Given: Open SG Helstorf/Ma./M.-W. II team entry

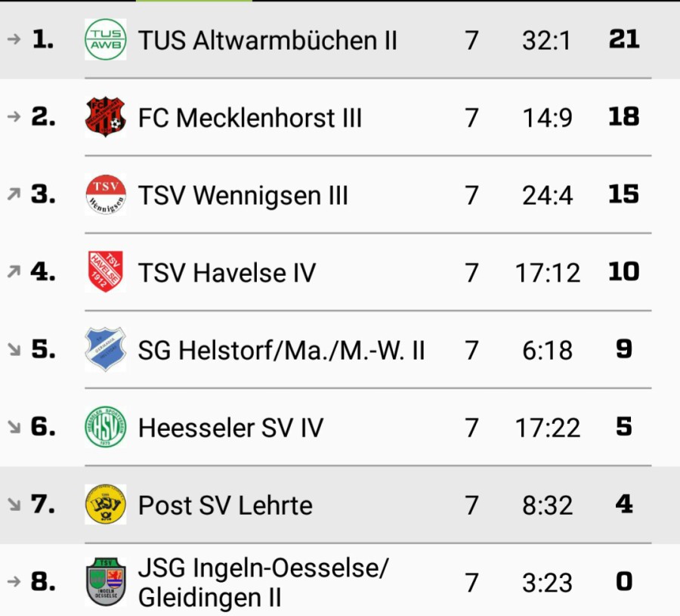Looking at the screenshot, I should (281, 351).
